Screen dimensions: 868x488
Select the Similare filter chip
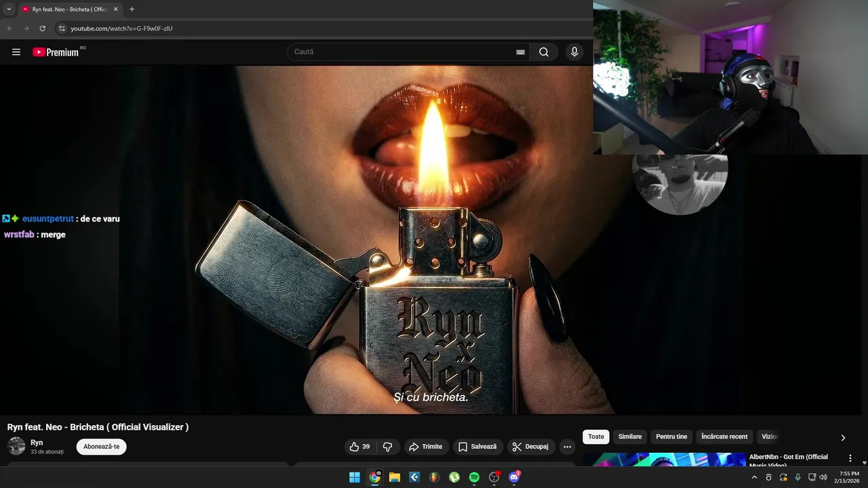630,436
